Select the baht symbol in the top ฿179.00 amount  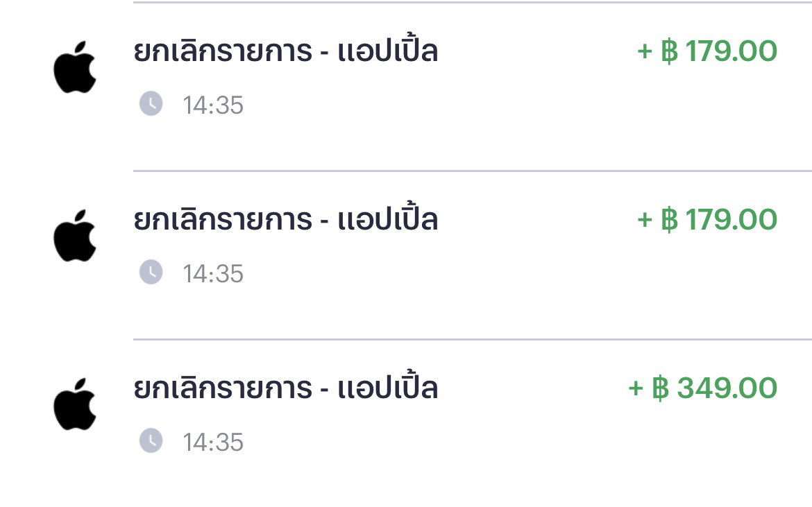670,51
